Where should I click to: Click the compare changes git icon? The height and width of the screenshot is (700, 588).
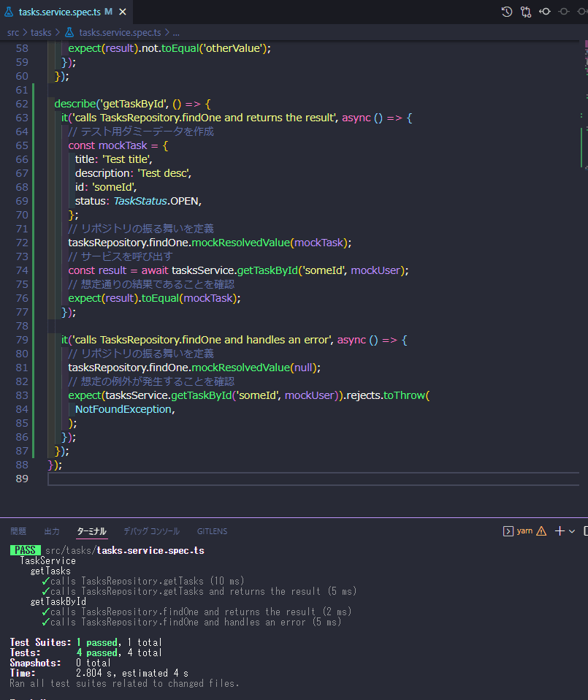(x=526, y=12)
